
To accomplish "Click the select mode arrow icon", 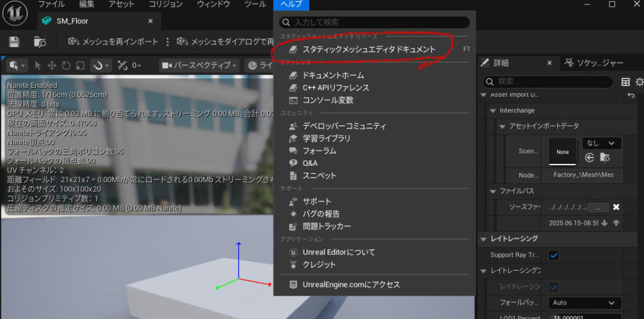I will 38,65.
